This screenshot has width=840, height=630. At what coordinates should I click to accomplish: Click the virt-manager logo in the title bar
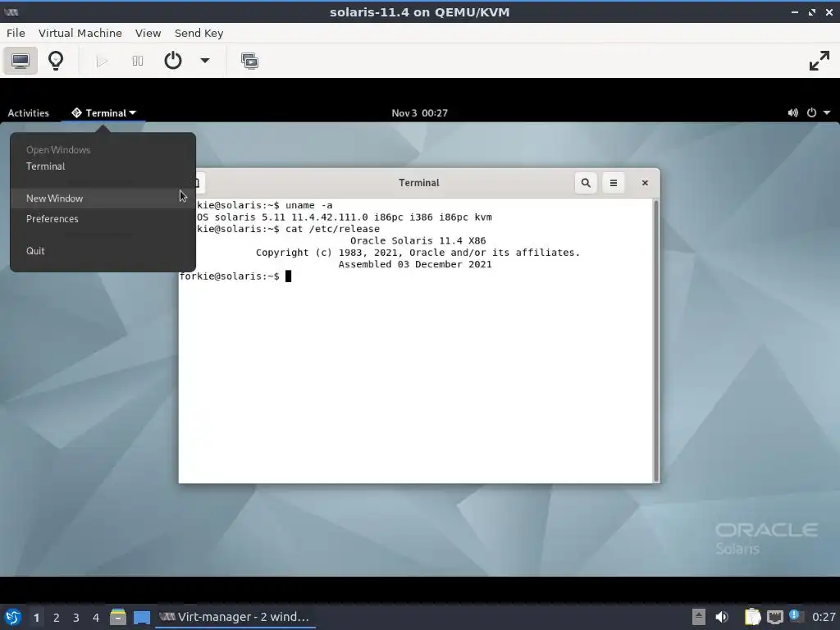coord(11,11)
